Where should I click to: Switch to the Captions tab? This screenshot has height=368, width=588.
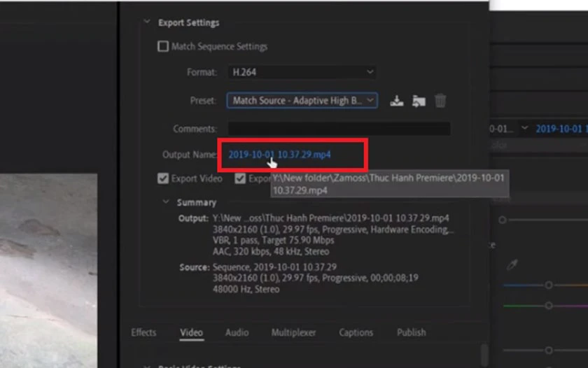tap(356, 332)
